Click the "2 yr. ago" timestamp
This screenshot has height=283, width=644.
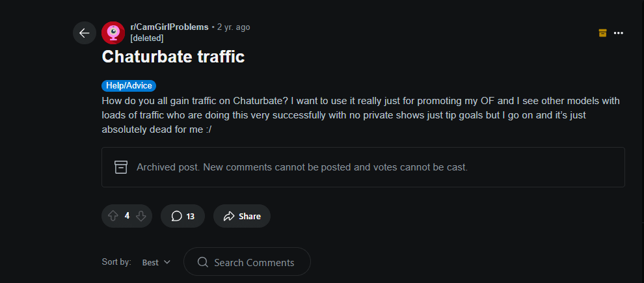234,27
